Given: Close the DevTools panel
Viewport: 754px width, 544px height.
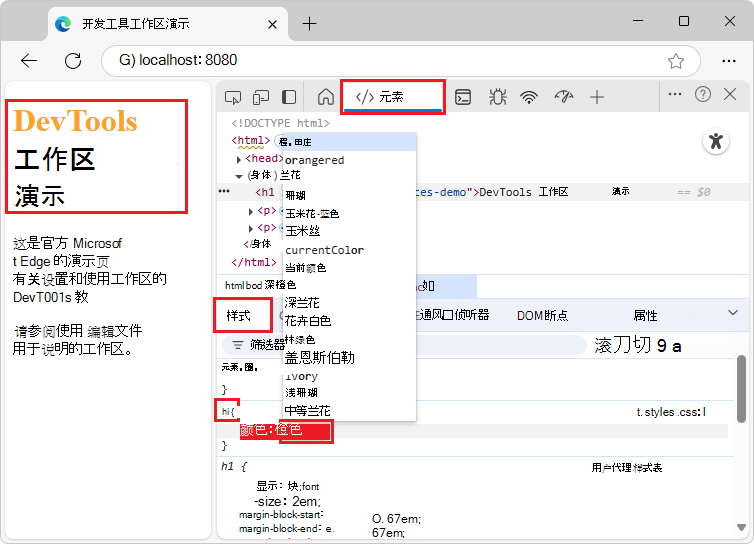Looking at the screenshot, I should (730, 94).
